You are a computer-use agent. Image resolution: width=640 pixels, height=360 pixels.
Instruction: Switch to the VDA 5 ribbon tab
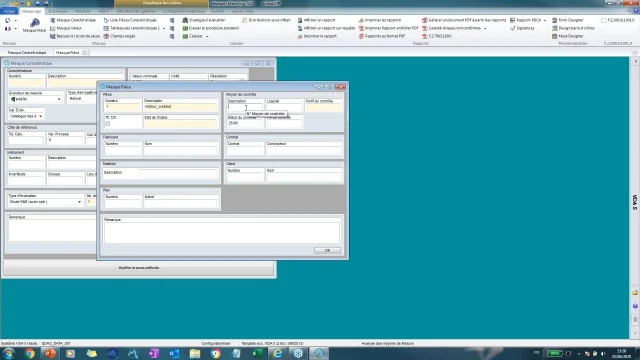tap(104, 11)
